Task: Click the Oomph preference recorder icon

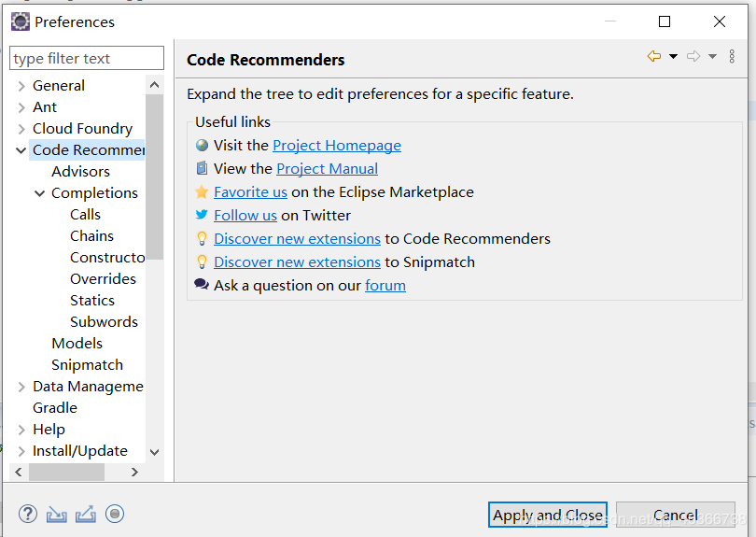Action: point(115,514)
